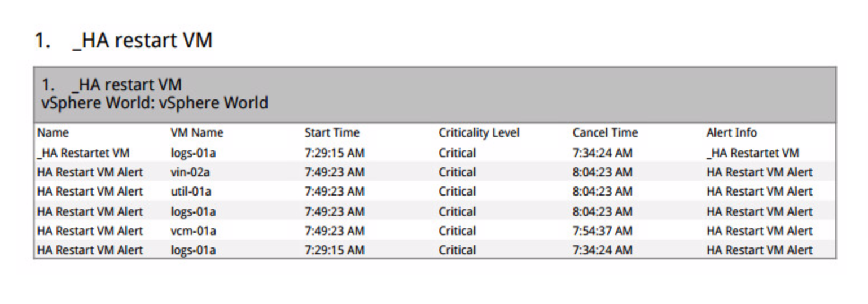Click 7:29:15 AM in first data row

[x=334, y=153]
